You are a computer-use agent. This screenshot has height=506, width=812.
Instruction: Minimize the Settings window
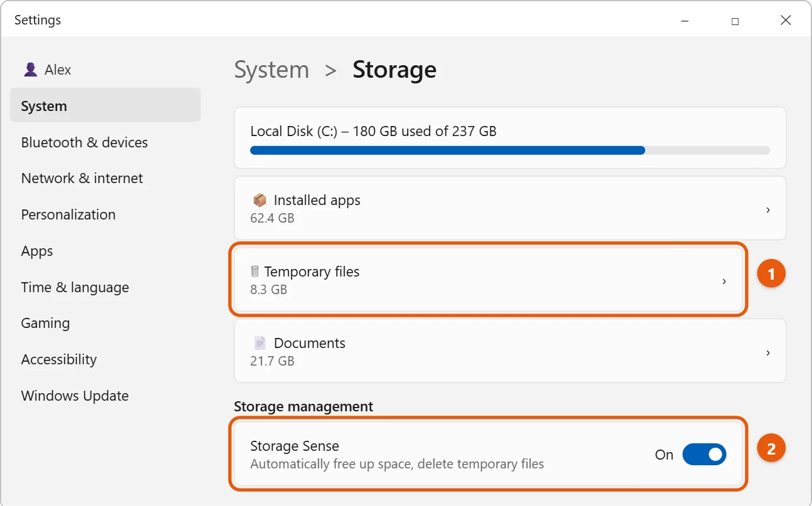(x=684, y=21)
